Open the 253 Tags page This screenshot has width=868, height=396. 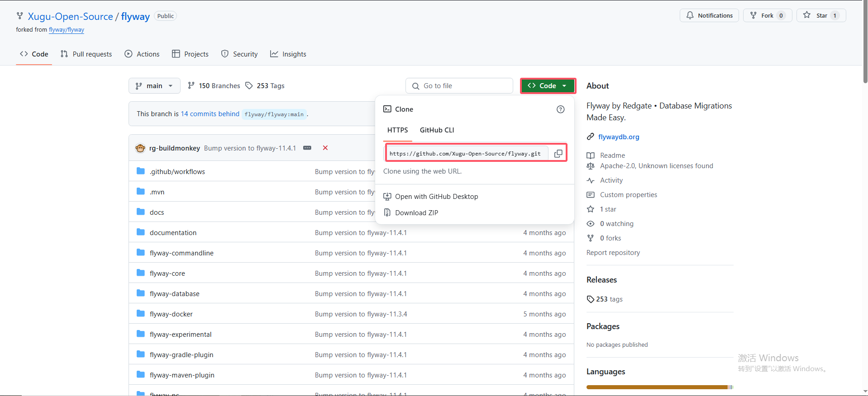(265, 86)
